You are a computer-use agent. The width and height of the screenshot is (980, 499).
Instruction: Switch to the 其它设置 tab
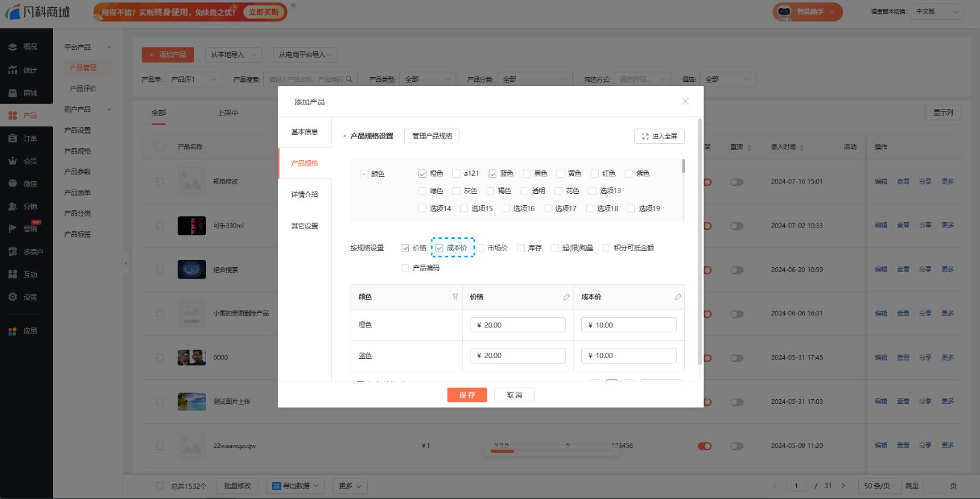(305, 226)
